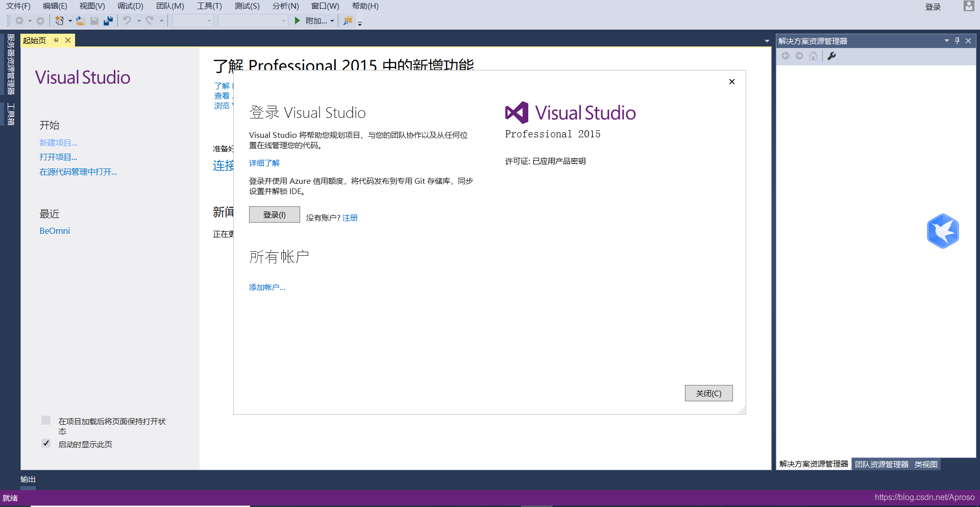980x507 pixels.
Task: Open the 工具(T) menu
Action: 209,6
